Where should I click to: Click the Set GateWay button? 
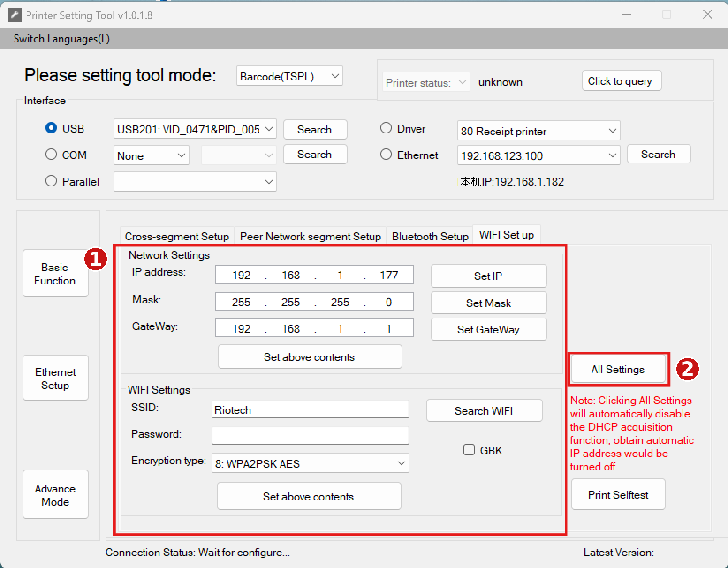point(489,329)
